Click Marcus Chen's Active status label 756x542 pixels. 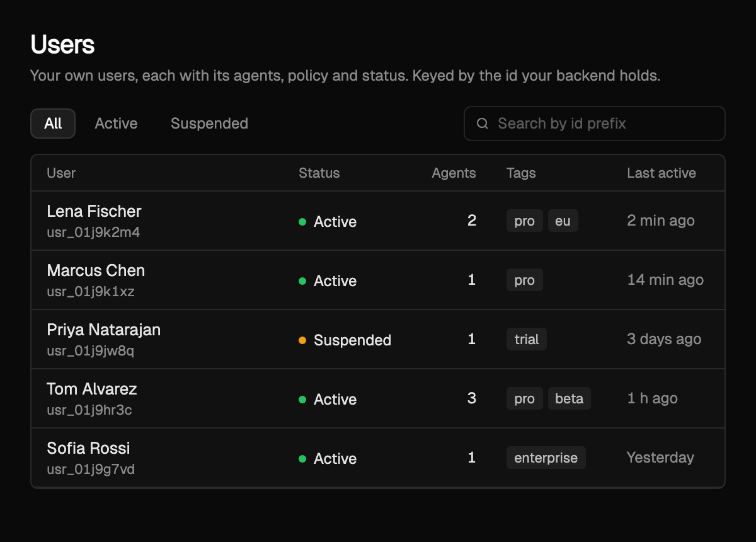(335, 281)
